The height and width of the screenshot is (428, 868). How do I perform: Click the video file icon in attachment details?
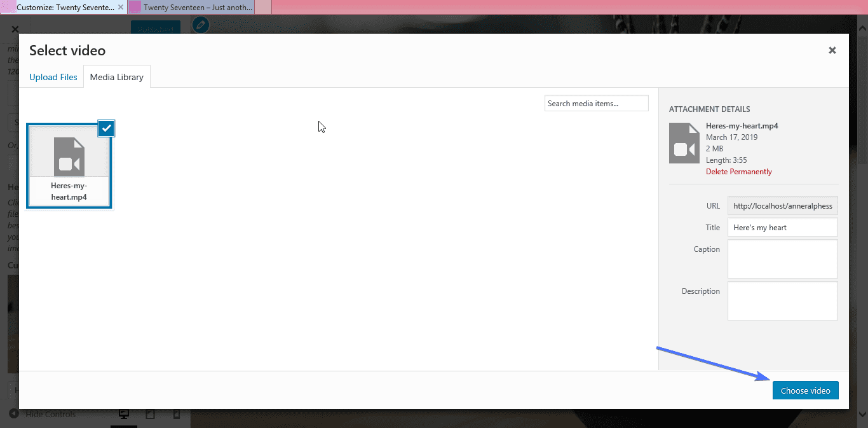tap(684, 143)
